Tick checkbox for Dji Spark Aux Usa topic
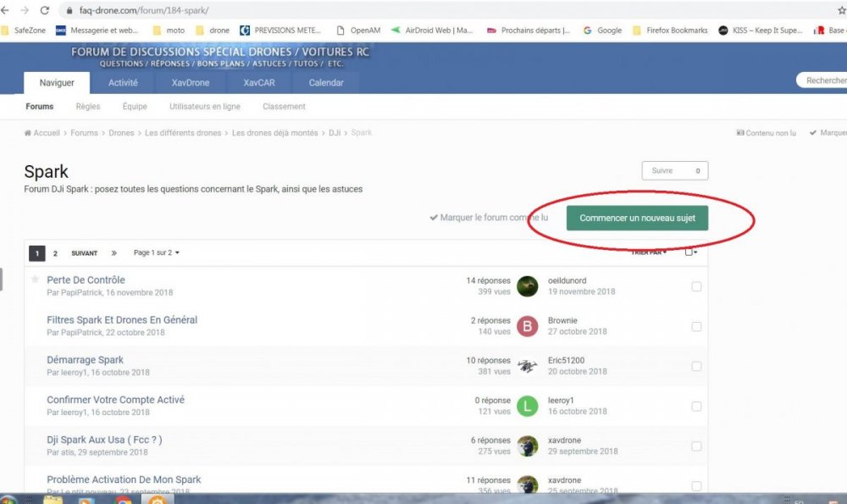 pos(696,446)
